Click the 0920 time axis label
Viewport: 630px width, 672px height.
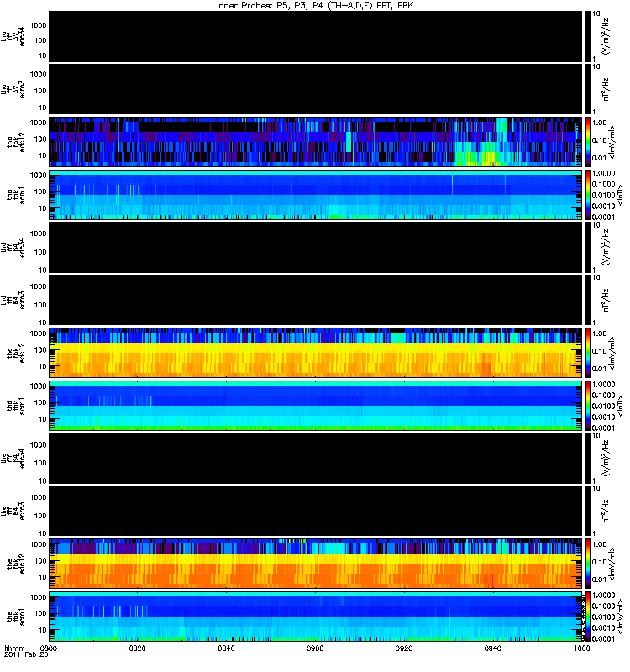click(x=404, y=648)
